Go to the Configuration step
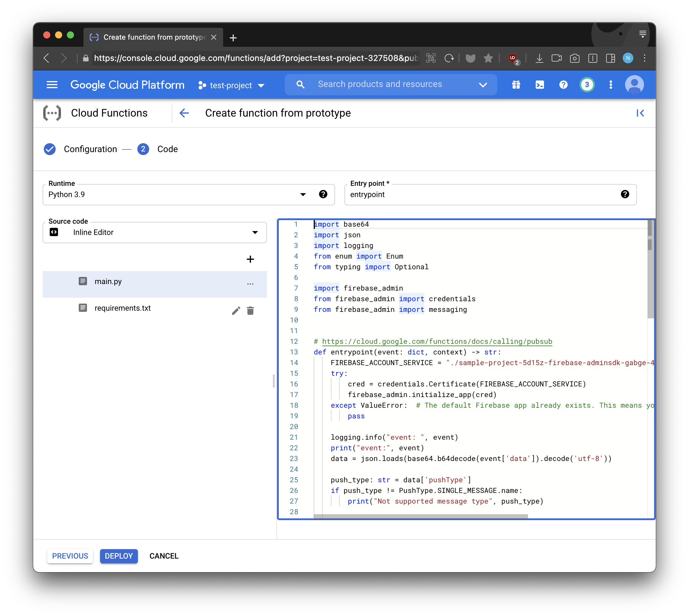This screenshot has height=616, width=689. coord(90,149)
